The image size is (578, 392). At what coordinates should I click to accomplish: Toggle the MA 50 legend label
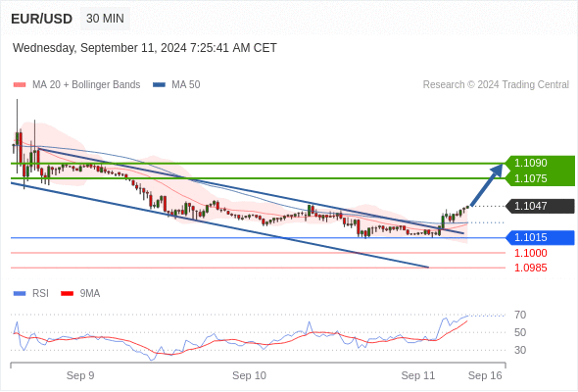(186, 85)
